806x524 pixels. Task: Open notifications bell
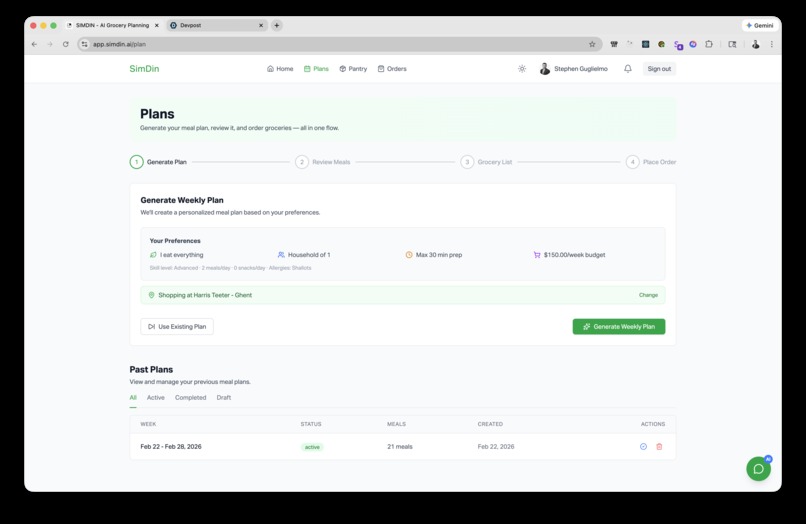point(628,68)
